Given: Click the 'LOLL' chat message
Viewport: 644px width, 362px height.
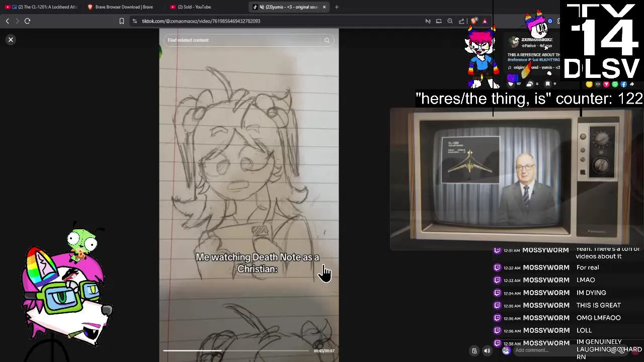Looking at the screenshot, I should (x=584, y=330).
